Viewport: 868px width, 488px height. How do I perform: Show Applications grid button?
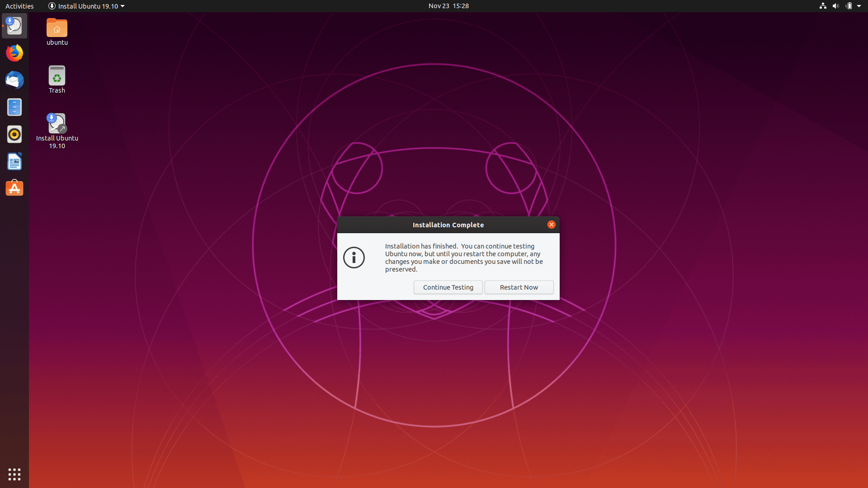pos(14,474)
